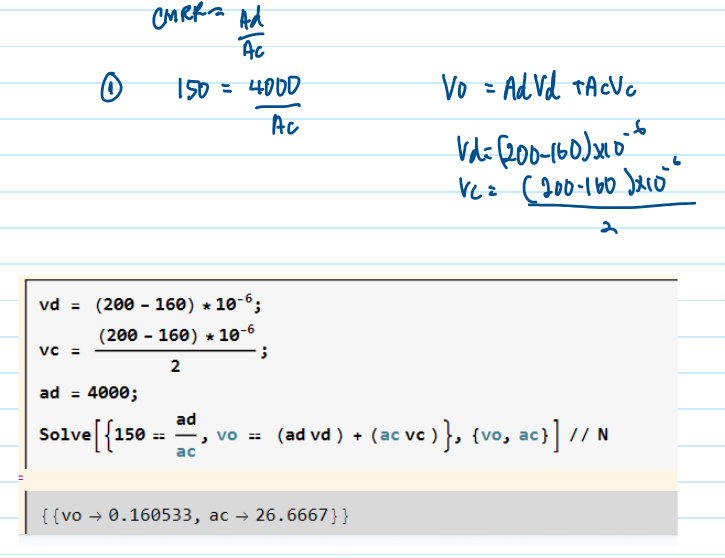The width and height of the screenshot is (725, 558).
Task: Click the 150 in the Solve equation
Action: click(x=128, y=435)
